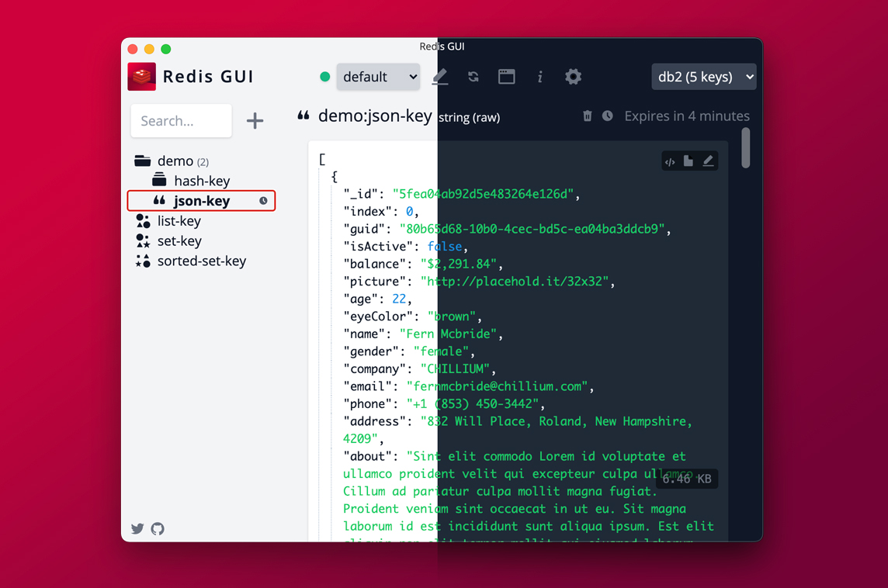Click the email value fernmcbride@chillium.com

tap(498, 386)
